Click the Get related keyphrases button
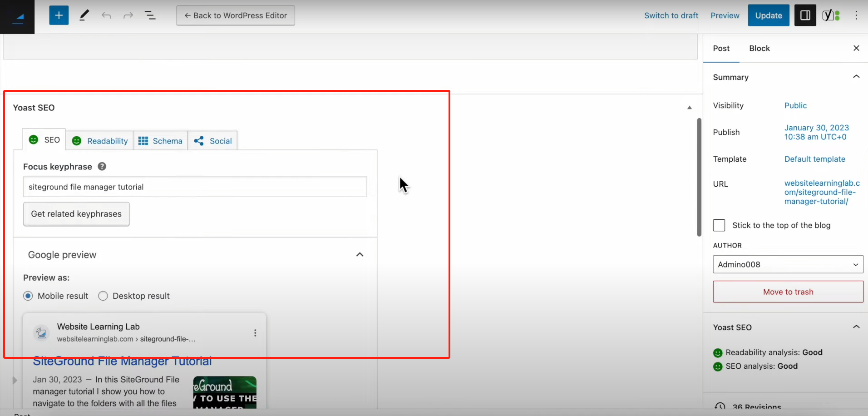 pyautogui.click(x=76, y=214)
